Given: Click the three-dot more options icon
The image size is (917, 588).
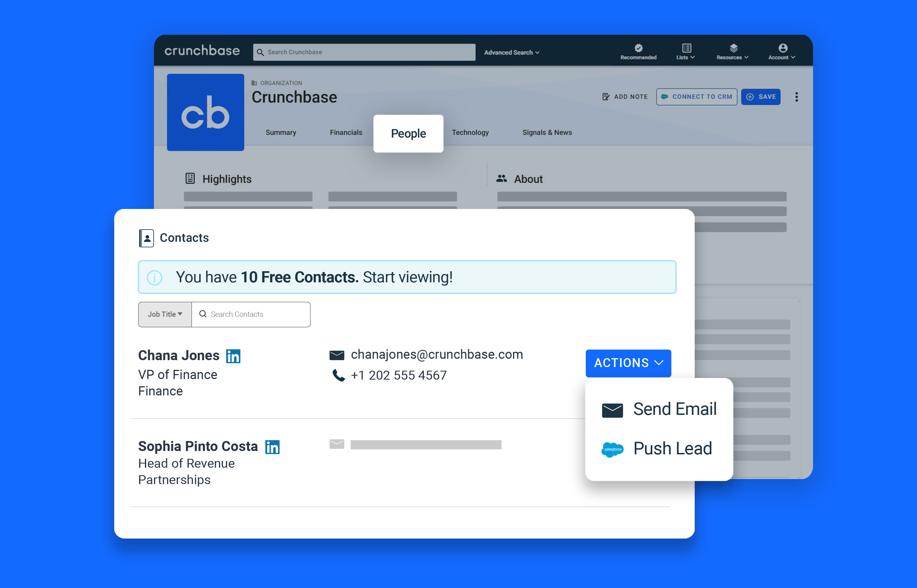Looking at the screenshot, I should 796,97.
